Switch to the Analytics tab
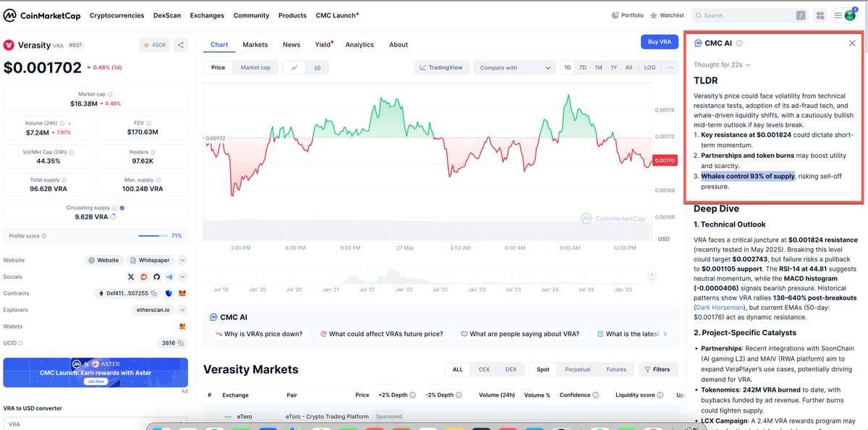This screenshot has width=868, height=430. [359, 44]
